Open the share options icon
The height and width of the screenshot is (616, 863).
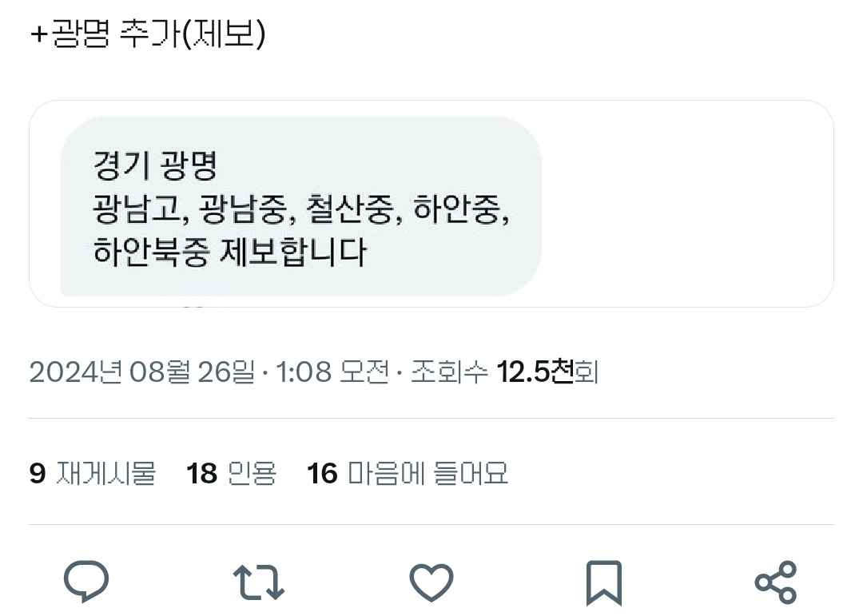point(776,582)
